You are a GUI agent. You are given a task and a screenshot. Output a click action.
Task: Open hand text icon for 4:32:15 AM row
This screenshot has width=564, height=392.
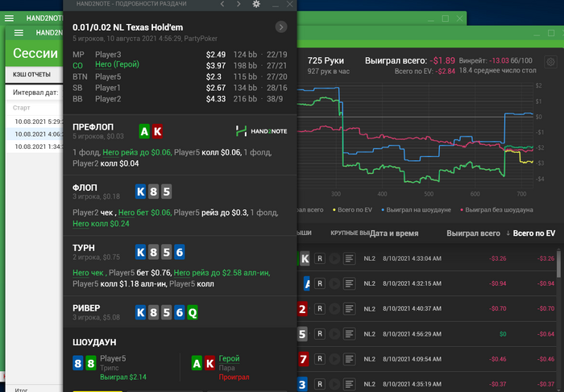coord(349,283)
